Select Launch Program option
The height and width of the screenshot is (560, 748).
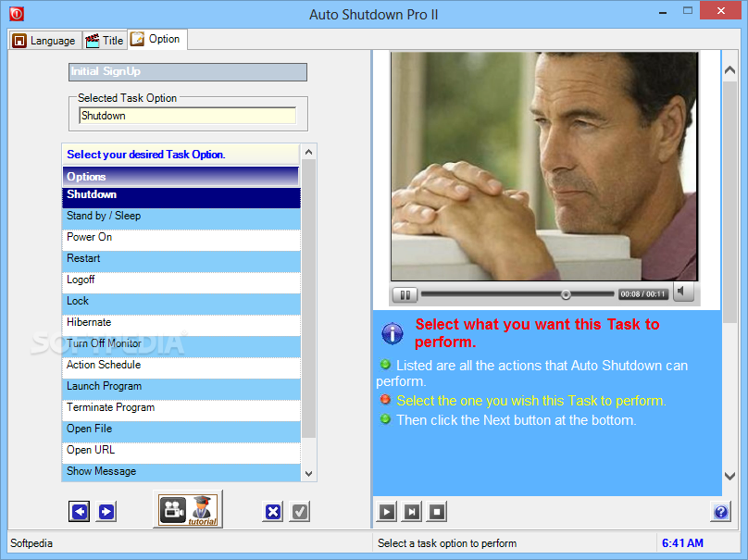tap(181, 390)
